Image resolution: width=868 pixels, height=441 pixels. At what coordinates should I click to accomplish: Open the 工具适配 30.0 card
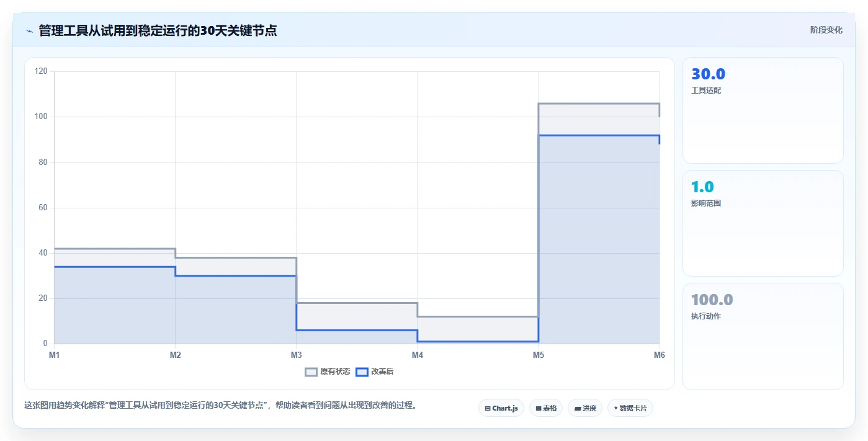(763, 110)
